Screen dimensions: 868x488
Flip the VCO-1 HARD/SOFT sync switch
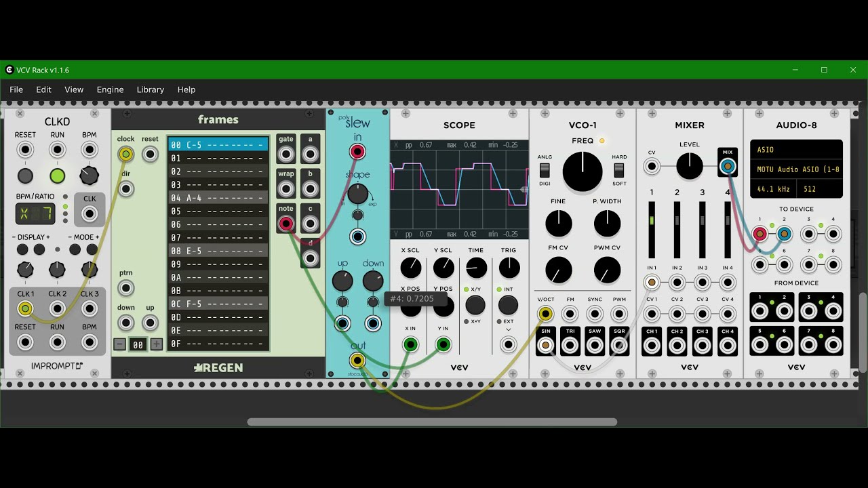[x=618, y=170]
